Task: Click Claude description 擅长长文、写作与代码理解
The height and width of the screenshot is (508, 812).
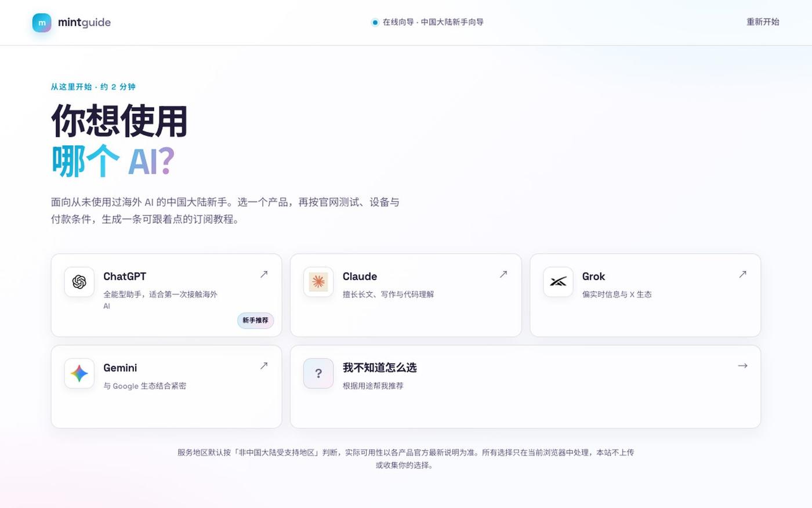Action: coord(388,294)
